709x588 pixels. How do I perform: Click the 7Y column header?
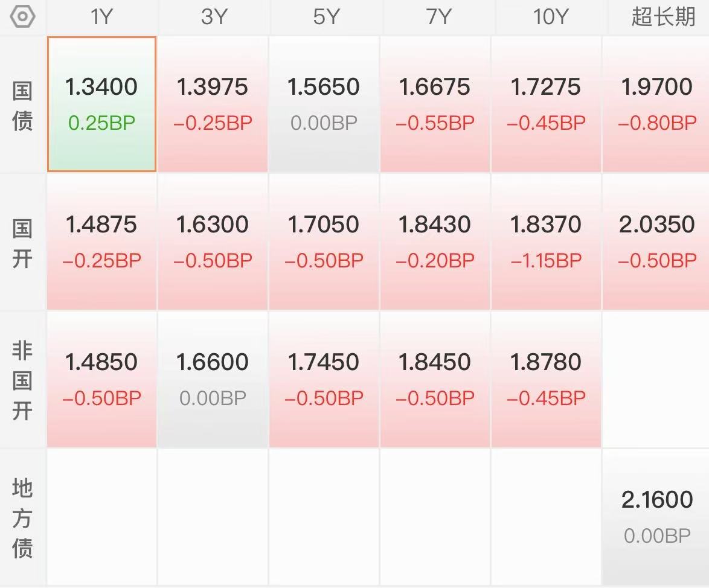point(438,17)
